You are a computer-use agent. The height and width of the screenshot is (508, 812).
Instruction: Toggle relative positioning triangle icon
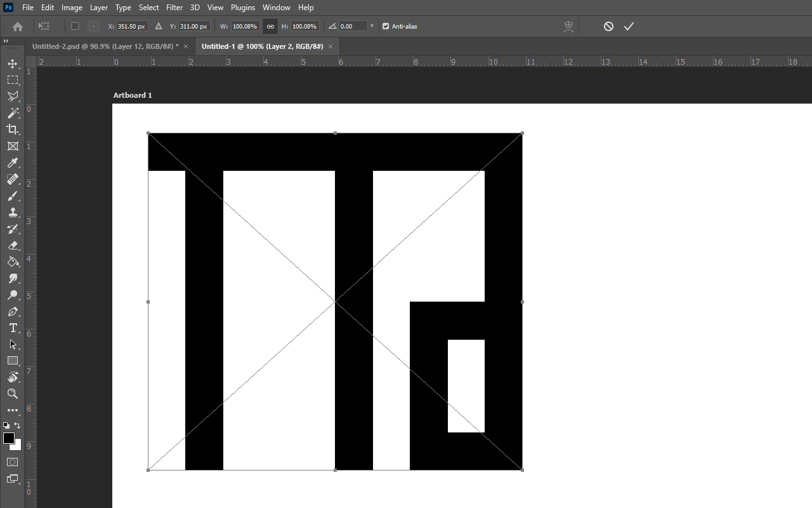[x=159, y=27]
